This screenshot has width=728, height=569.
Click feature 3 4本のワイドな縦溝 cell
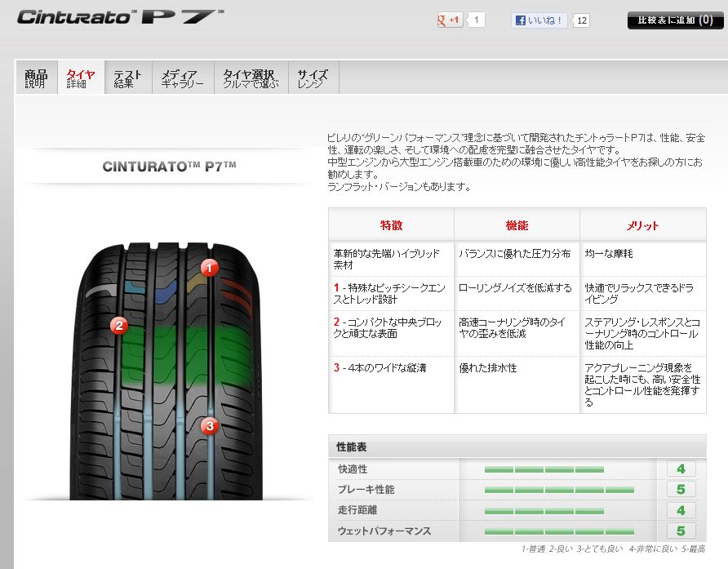point(391,385)
